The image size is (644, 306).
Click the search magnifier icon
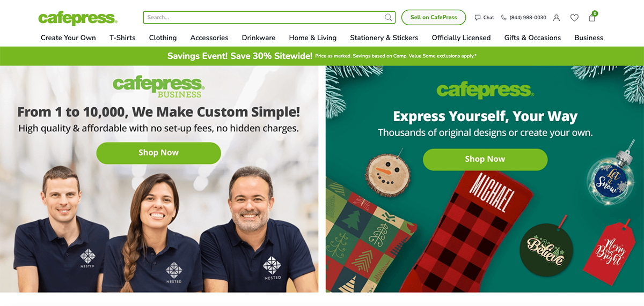(x=388, y=17)
